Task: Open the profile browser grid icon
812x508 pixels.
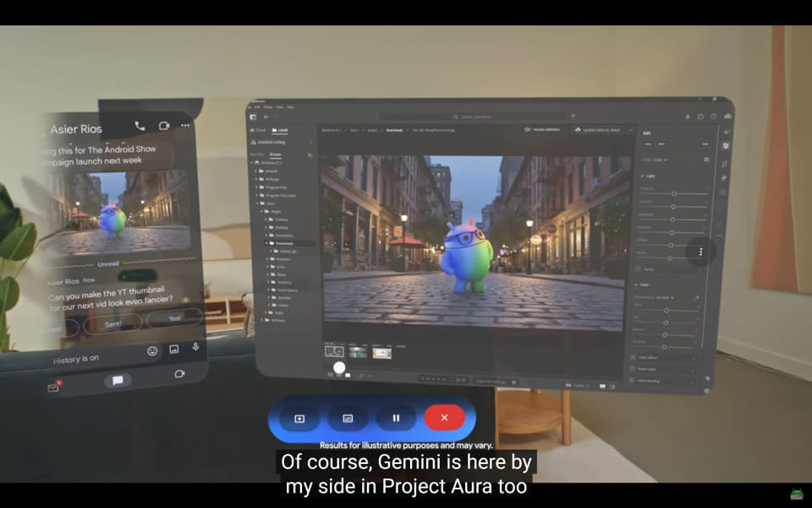Action: pos(706,159)
